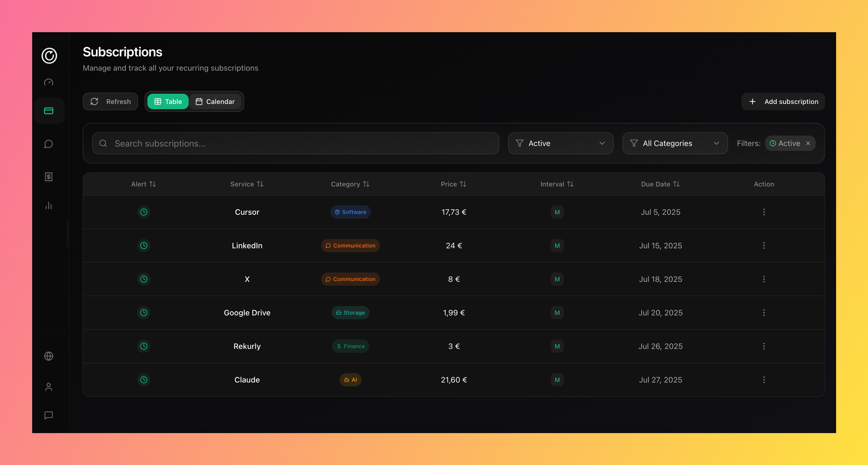The height and width of the screenshot is (465, 868).
Task: Sort table by Category column
Action: click(350, 184)
